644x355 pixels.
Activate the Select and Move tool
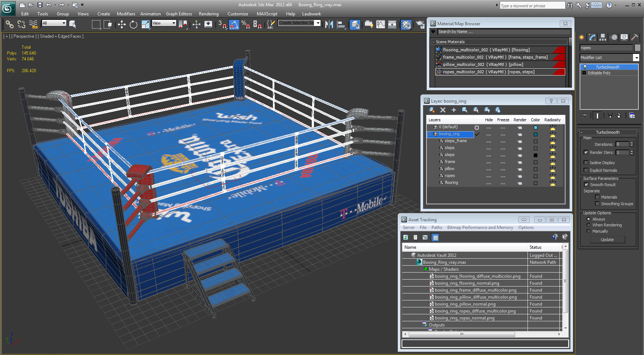(122, 25)
